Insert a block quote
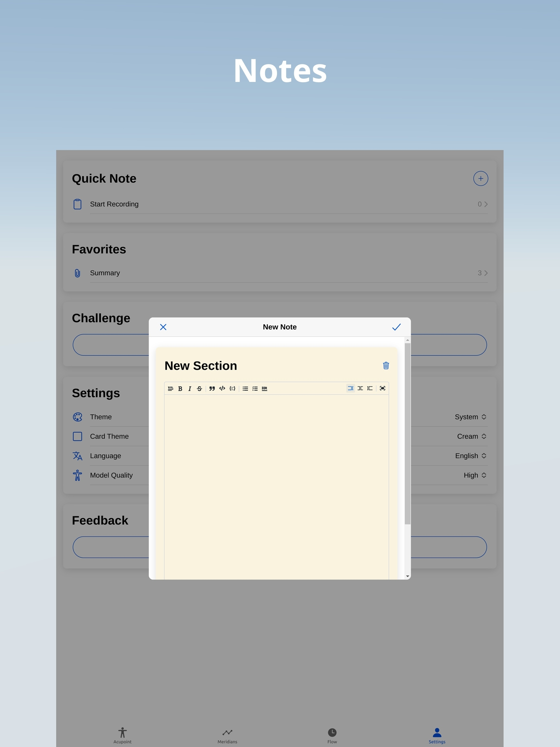Screen dimensions: 560x747 coord(212,388)
